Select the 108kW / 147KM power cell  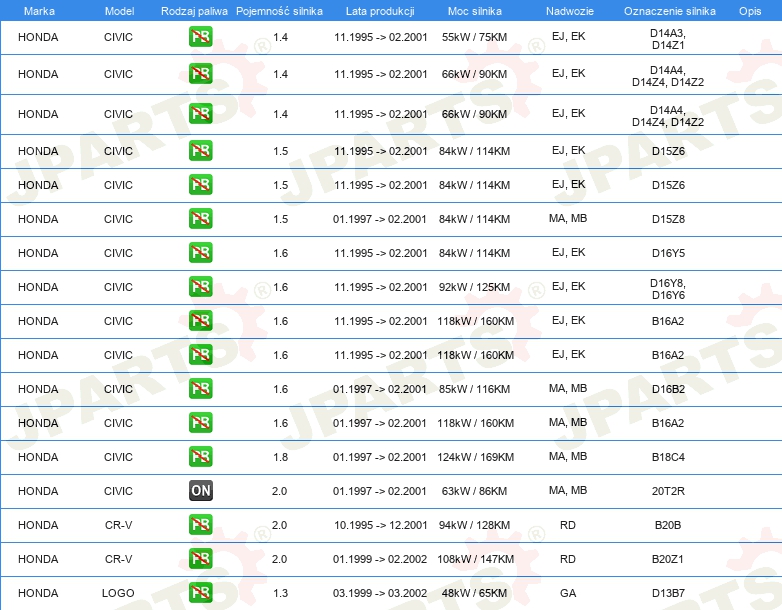pyautogui.click(x=475, y=559)
